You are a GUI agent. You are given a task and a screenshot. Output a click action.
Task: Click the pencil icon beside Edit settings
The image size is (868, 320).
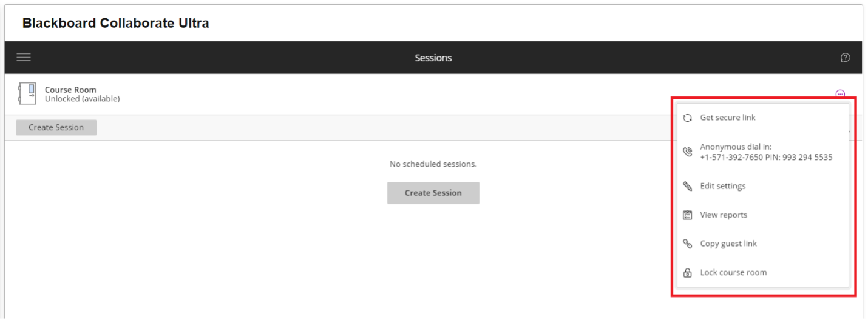tap(688, 186)
